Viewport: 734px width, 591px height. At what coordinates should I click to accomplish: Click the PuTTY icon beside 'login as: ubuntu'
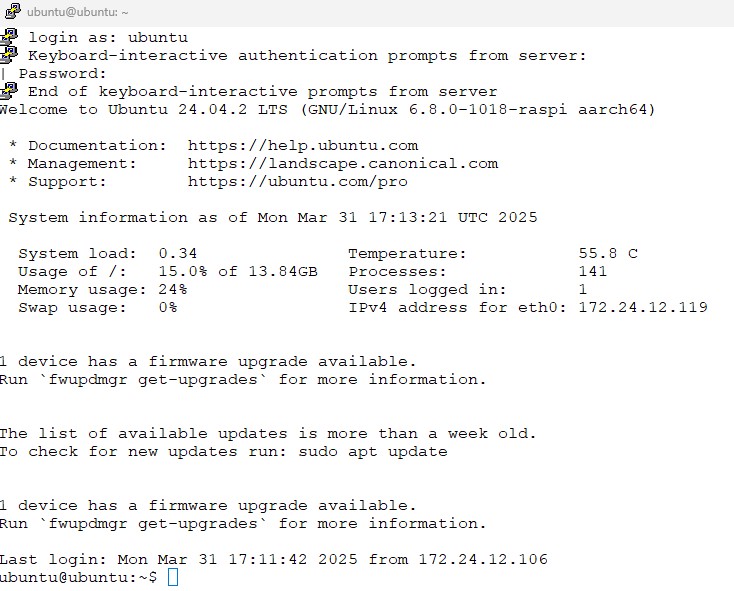tap(9, 37)
